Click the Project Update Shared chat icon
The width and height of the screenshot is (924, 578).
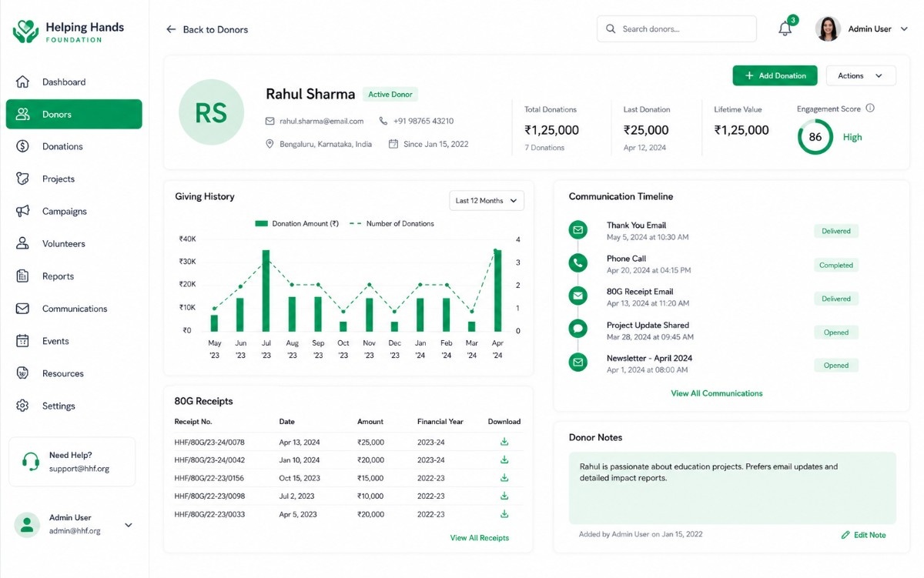point(577,329)
